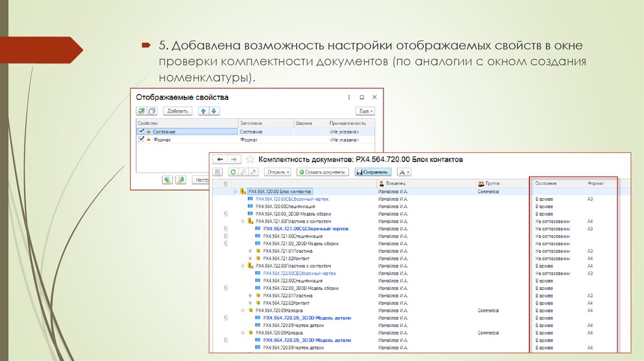Screen dimensions: 644x361
Task: Collapse the PX4.564.721.00 Пластина с контактом node
Action: coord(243,221)
